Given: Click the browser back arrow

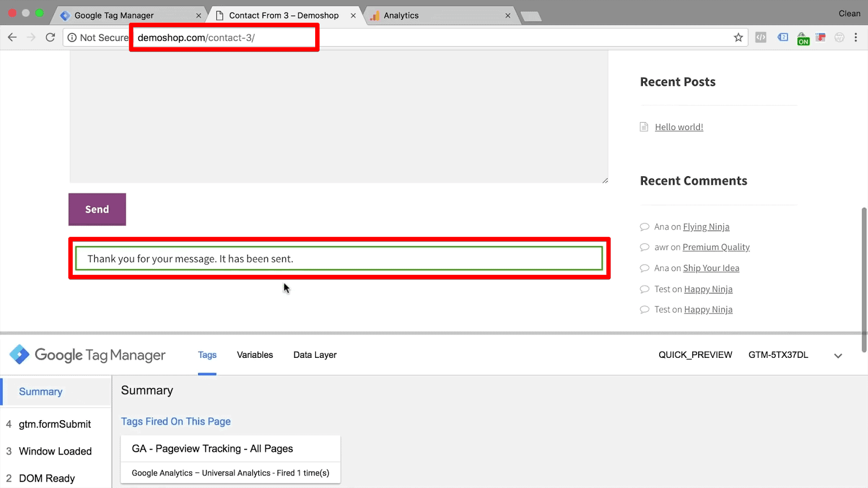Looking at the screenshot, I should pos(12,37).
